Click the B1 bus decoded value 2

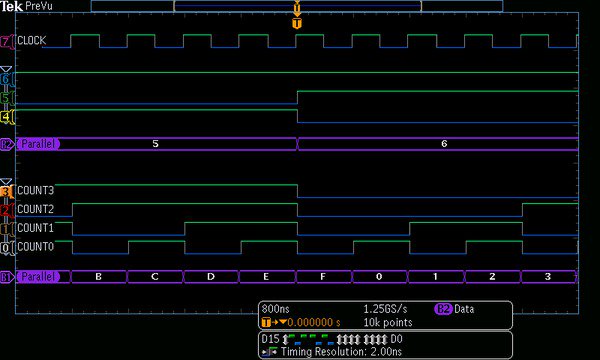(x=492, y=277)
